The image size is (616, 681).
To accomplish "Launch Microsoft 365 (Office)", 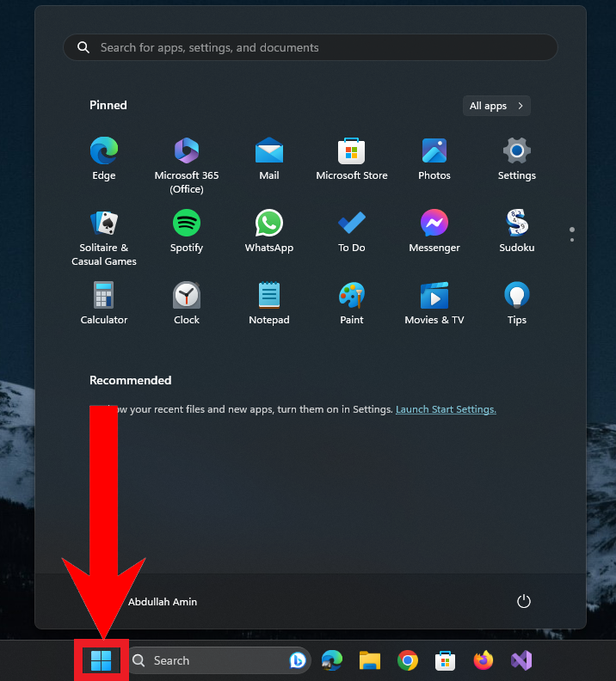I will 187,165.
